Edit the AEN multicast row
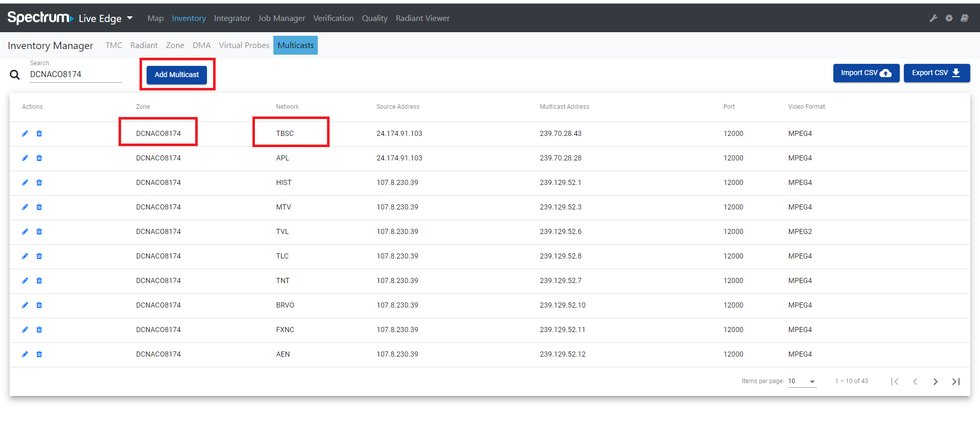This screenshot has width=980, height=446. (25, 354)
